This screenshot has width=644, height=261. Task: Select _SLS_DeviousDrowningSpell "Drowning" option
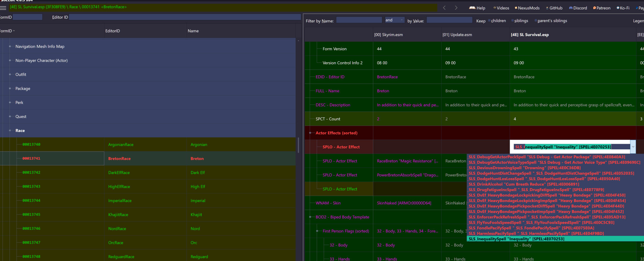(555, 168)
